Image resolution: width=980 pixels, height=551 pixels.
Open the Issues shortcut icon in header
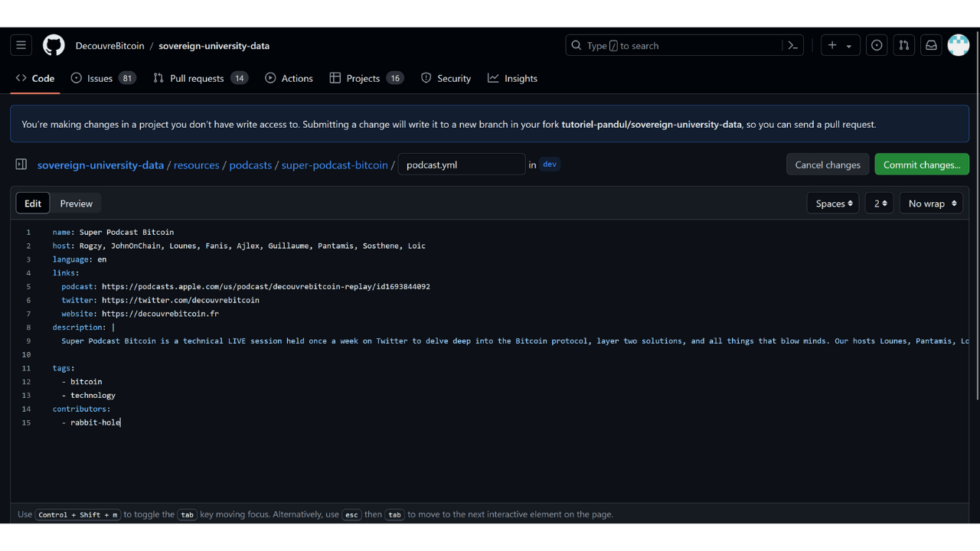(877, 46)
